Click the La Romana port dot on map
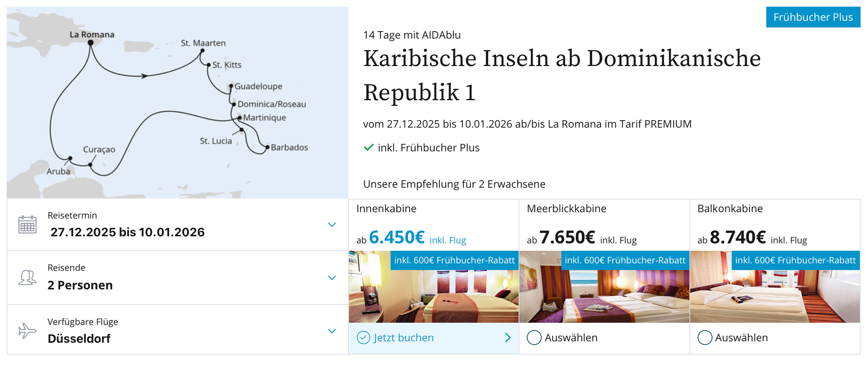868x365 pixels. click(x=90, y=43)
